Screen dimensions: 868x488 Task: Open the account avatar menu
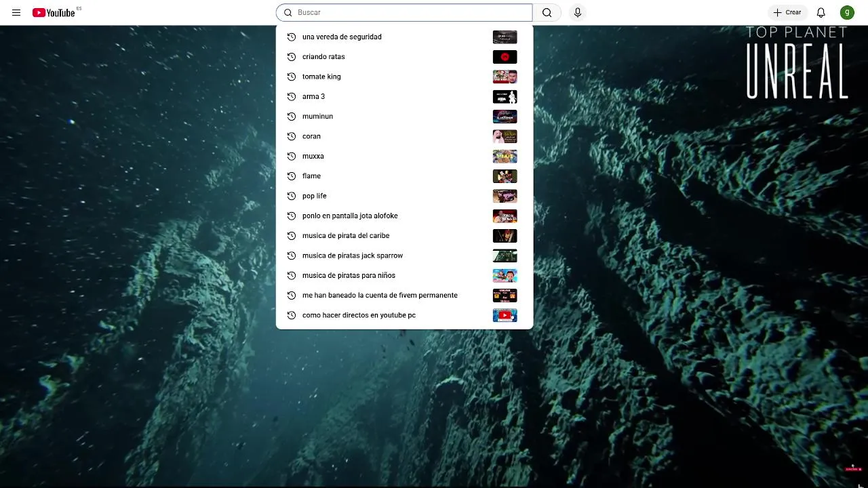coord(847,12)
